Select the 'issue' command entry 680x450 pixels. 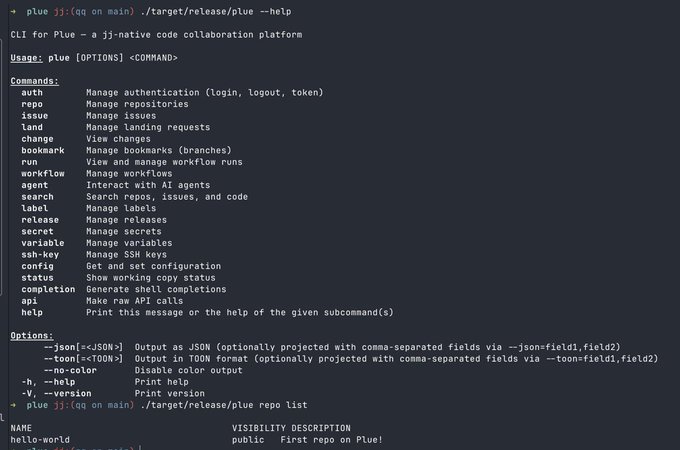pos(35,116)
